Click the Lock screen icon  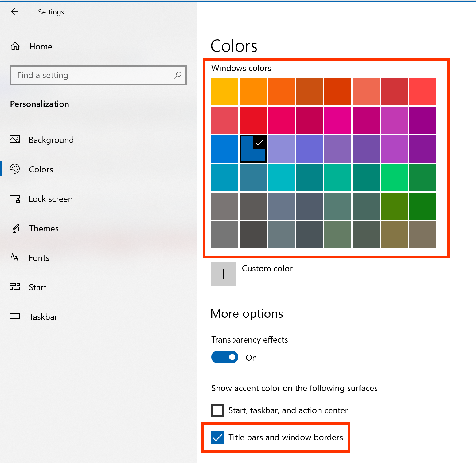15,199
